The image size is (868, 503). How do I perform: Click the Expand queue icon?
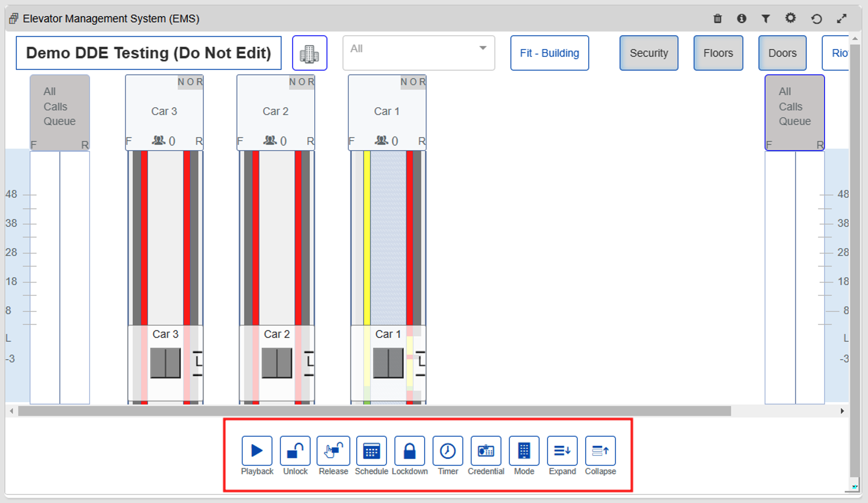pyautogui.click(x=562, y=450)
